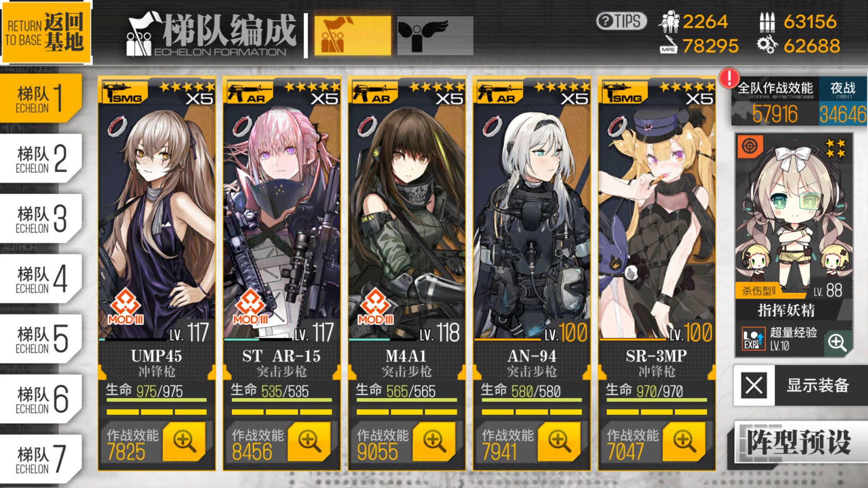Switch to night battle effectiveness
This screenshot has width=868, height=488.
(842, 102)
